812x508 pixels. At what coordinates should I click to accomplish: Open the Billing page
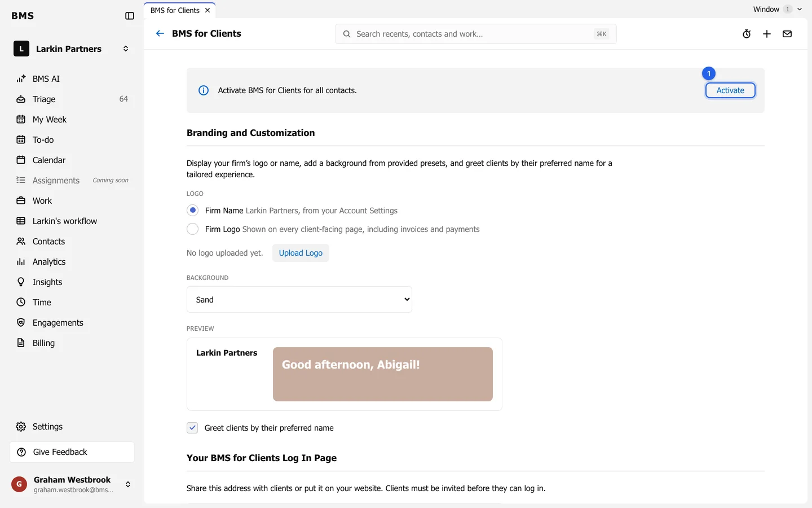coord(72,343)
